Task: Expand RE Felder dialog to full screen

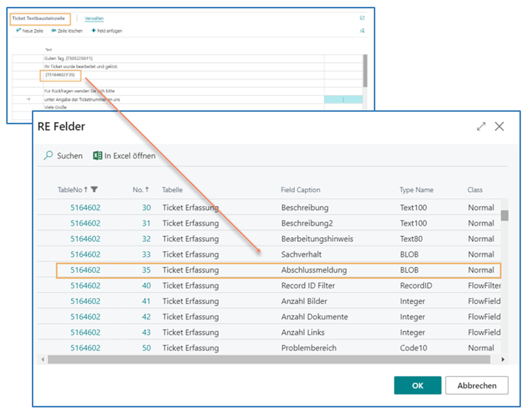Action: (x=481, y=126)
